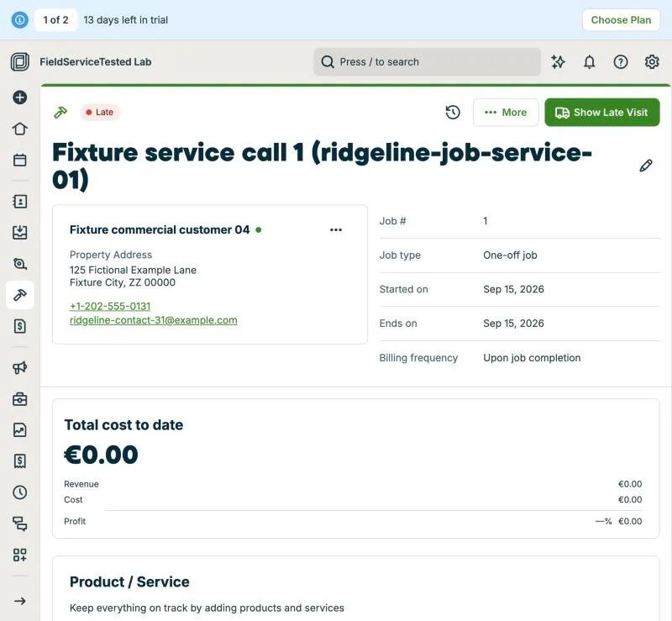Open the More actions dropdown
672x621 pixels.
(506, 113)
